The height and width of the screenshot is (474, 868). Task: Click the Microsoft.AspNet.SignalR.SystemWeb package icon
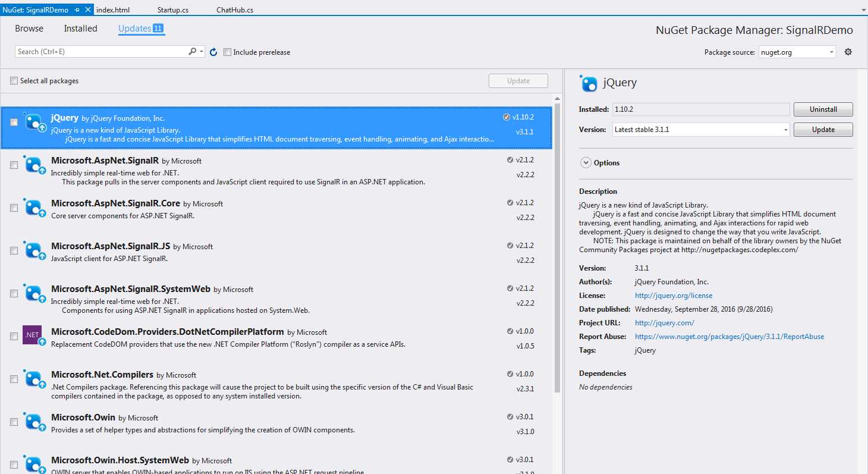pyautogui.click(x=34, y=293)
